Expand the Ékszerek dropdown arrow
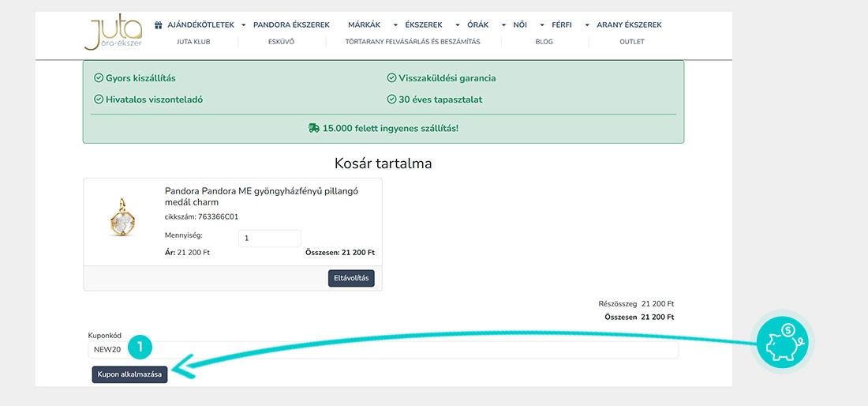The image size is (868, 406). tap(457, 25)
